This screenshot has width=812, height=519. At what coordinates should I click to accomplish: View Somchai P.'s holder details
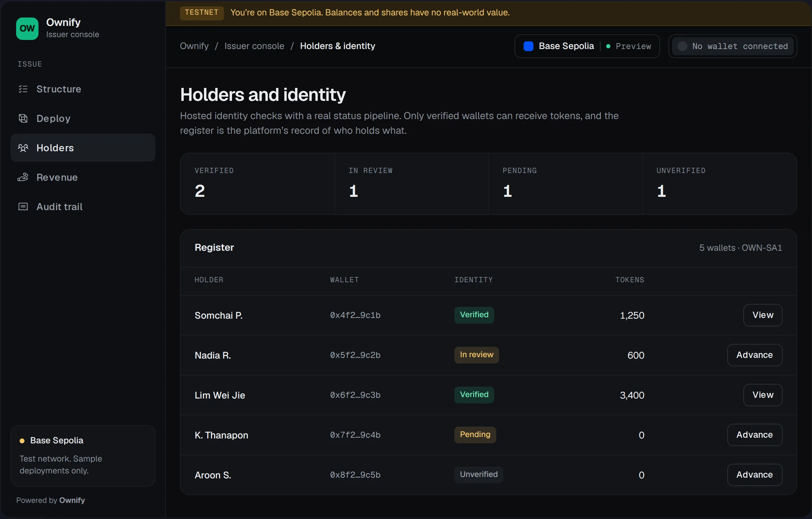click(763, 315)
